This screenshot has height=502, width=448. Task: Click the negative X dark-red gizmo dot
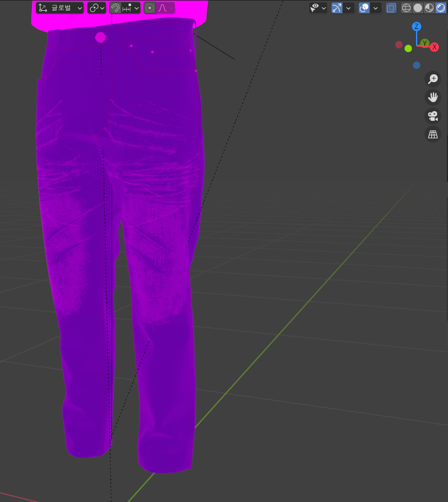click(398, 45)
